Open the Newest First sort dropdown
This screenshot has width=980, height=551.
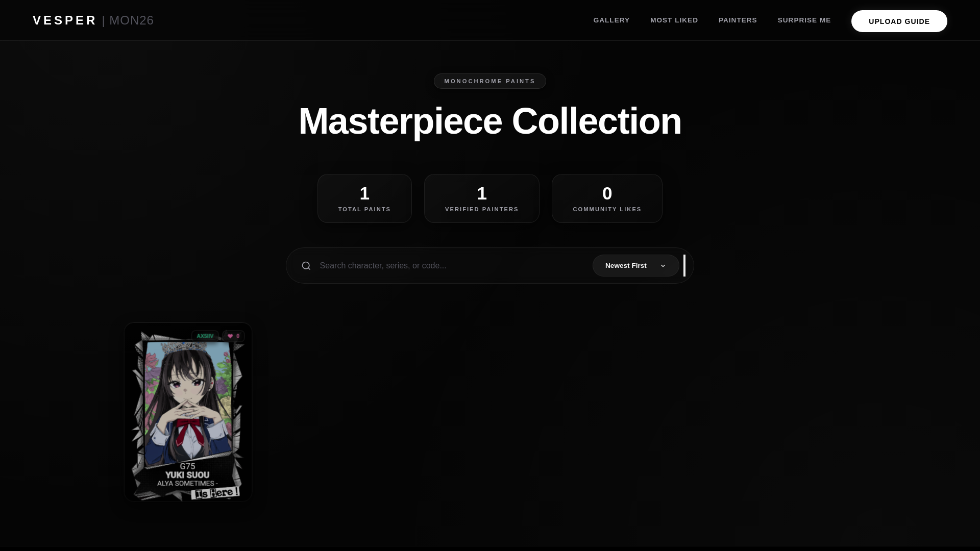(x=635, y=266)
